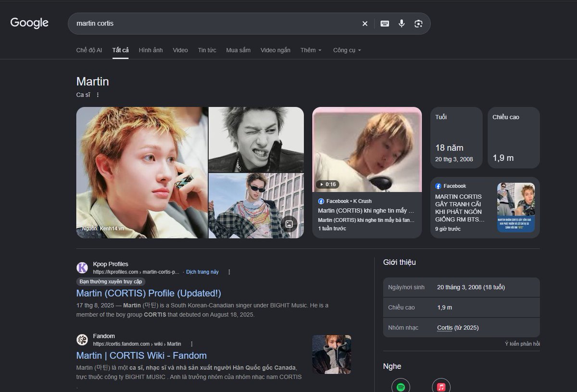Open the on-screen keyboard input tool
Screen dimensions: 577x392
point(385,24)
